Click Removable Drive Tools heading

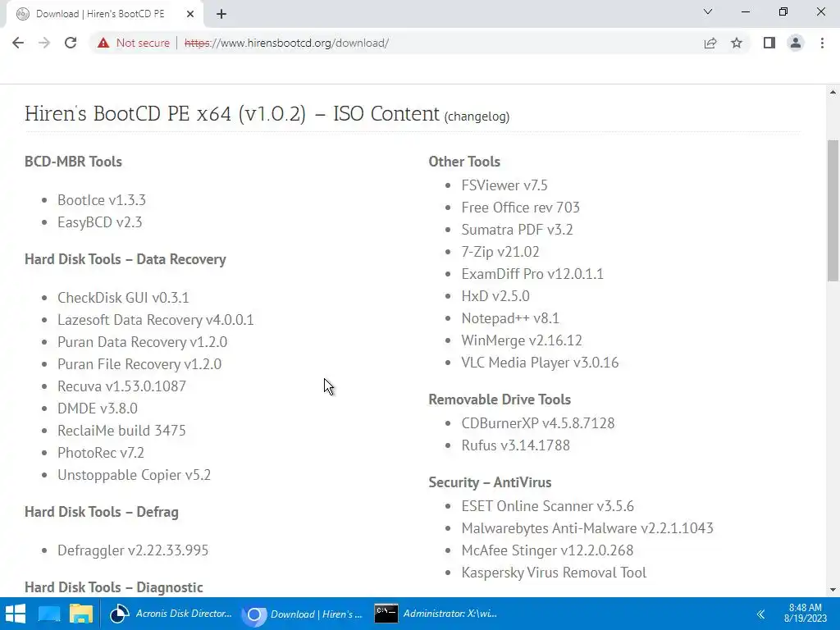coord(500,399)
